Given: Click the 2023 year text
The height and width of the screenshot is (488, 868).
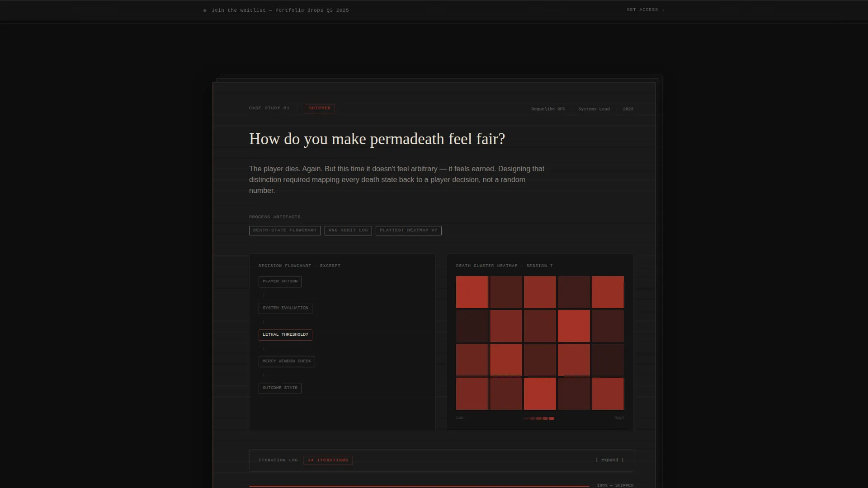Looking at the screenshot, I should pyautogui.click(x=628, y=109).
